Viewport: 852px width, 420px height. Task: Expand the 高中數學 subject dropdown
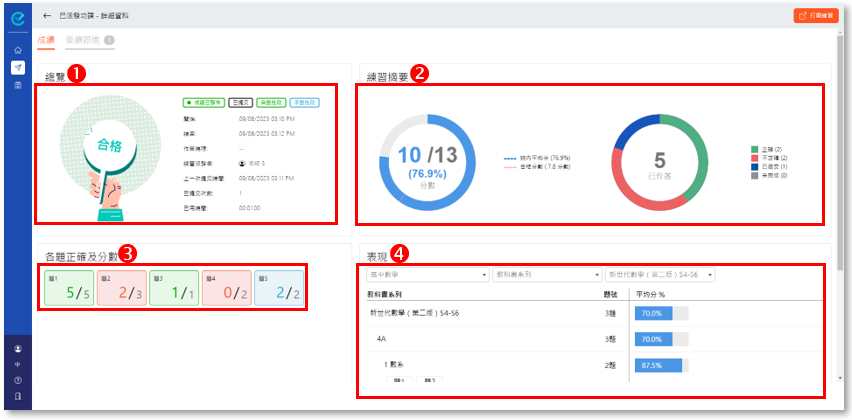click(x=426, y=274)
